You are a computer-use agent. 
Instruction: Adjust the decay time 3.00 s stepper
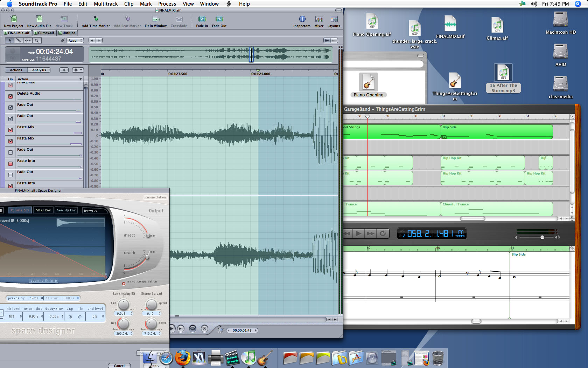(x=63, y=316)
